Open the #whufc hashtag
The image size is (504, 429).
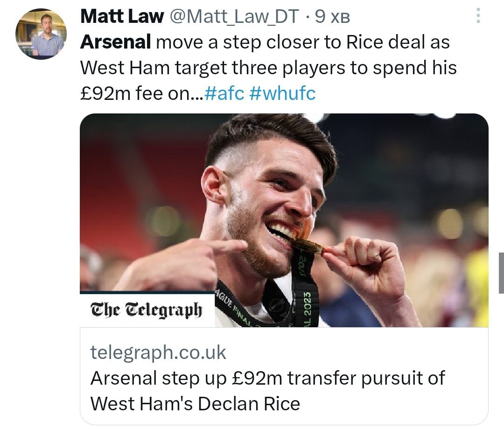(x=283, y=93)
